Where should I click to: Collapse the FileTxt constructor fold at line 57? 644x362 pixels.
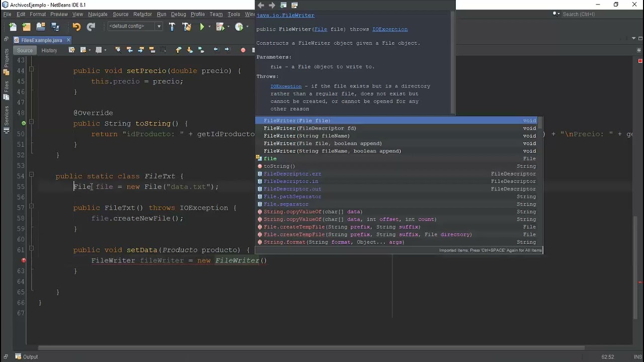[31, 207]
